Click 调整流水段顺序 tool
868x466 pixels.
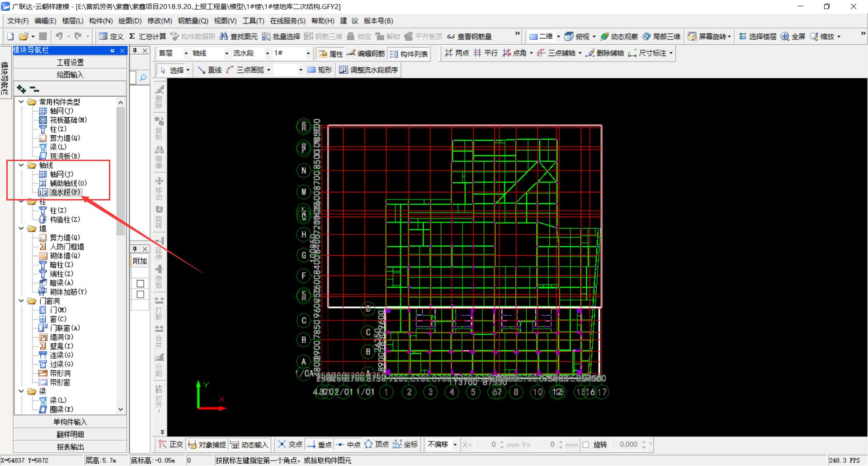pos(369,70)
